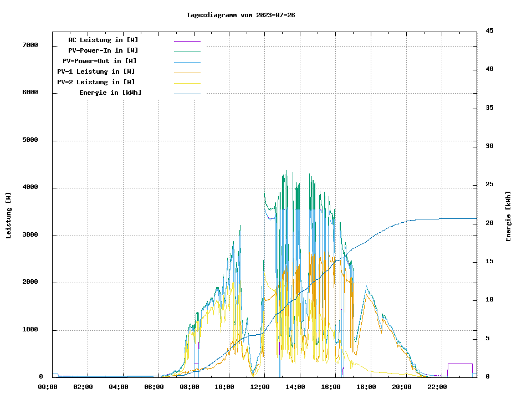Click the chart title 'Tagesdiagramm vom 2023-07-26'
This screenshot has width=532, height=399.
click(241, 15)
